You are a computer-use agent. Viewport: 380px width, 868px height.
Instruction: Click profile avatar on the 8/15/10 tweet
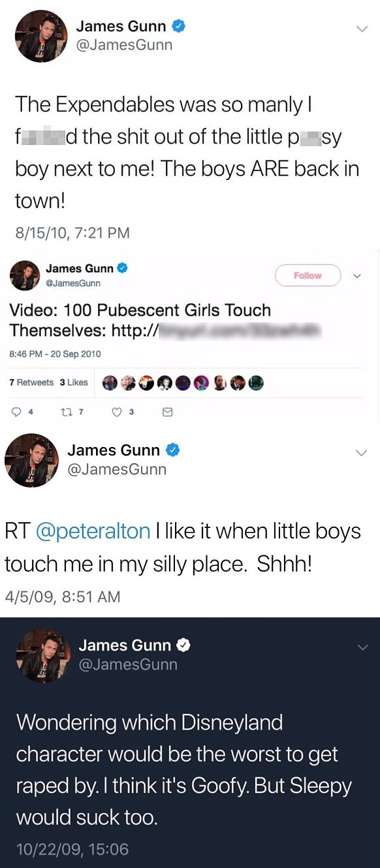coord(41,36)
